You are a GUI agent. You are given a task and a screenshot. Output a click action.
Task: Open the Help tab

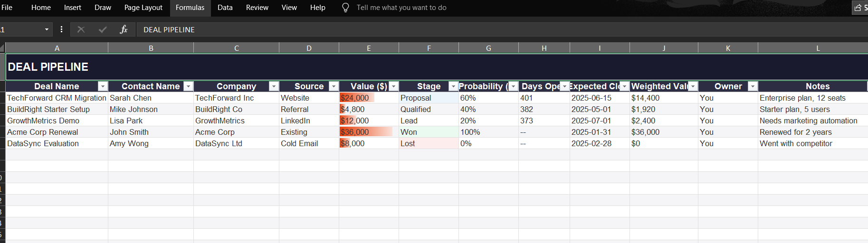(318, 8)
